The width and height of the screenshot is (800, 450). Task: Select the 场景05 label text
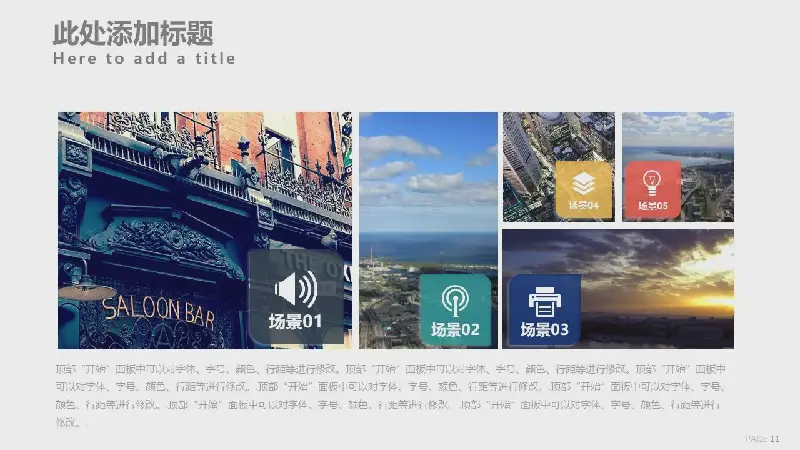click(x=653, y=206)
